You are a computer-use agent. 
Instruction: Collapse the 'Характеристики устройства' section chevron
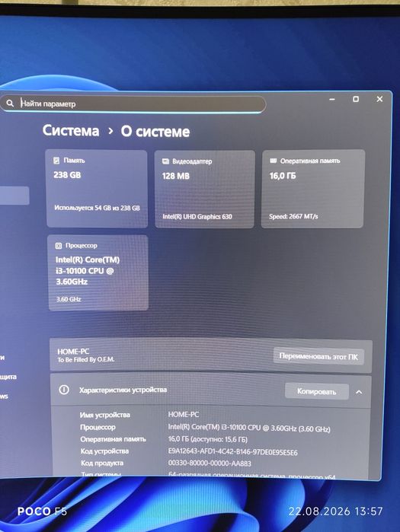[x=359, y=392]
